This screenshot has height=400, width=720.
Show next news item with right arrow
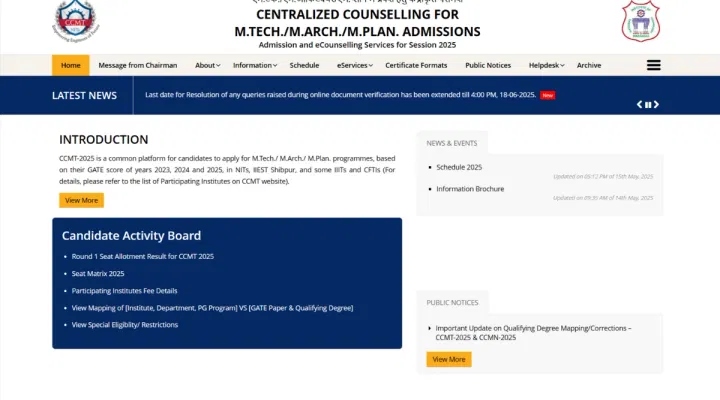(656, 104)
